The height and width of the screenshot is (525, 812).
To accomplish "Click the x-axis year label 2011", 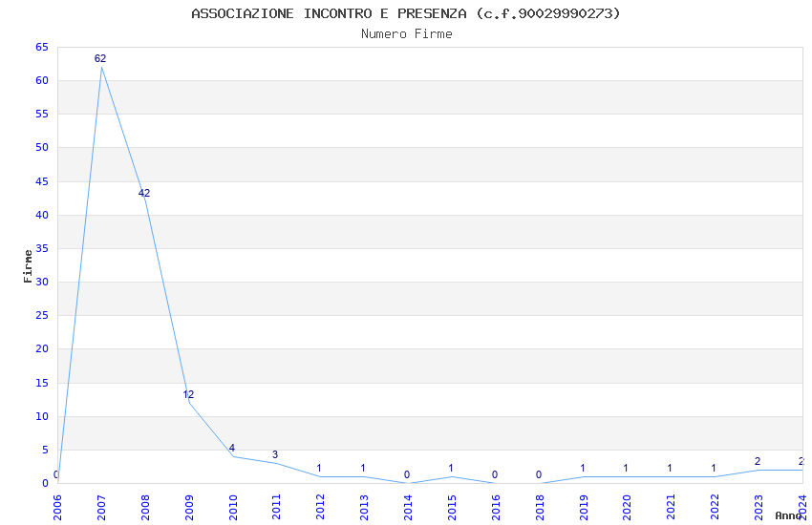I will (276, 508).
